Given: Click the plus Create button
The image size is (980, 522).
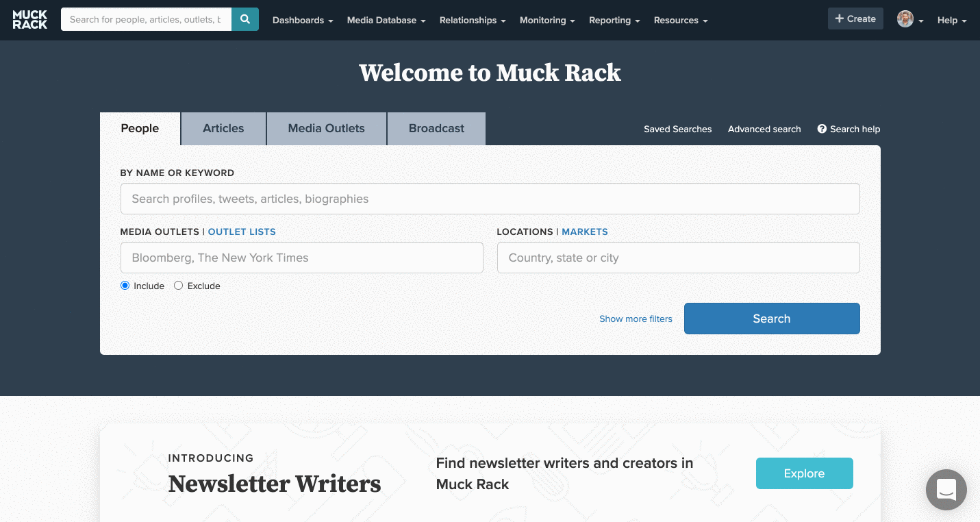Looking at the screenshot, I should [x=855, y=19].
